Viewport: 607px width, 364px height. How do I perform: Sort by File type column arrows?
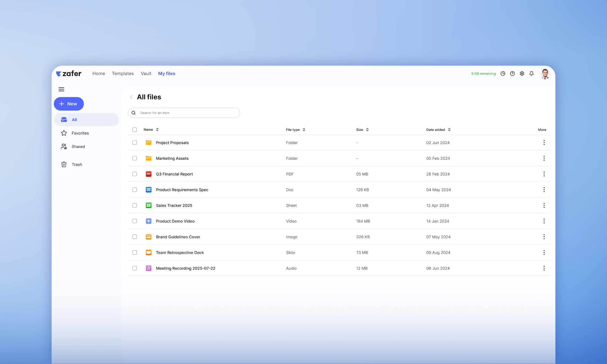(304, 130)
